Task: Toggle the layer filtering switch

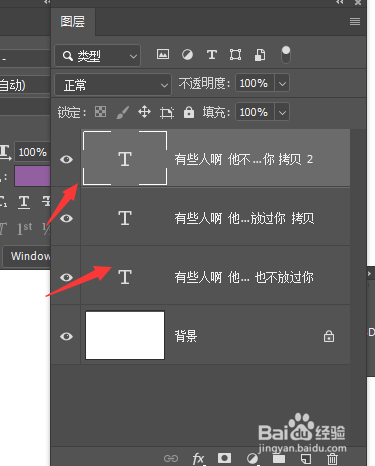Action: point(286,55)
